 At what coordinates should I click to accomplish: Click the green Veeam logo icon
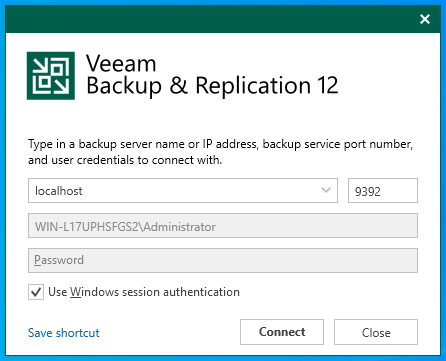[51, 76]
